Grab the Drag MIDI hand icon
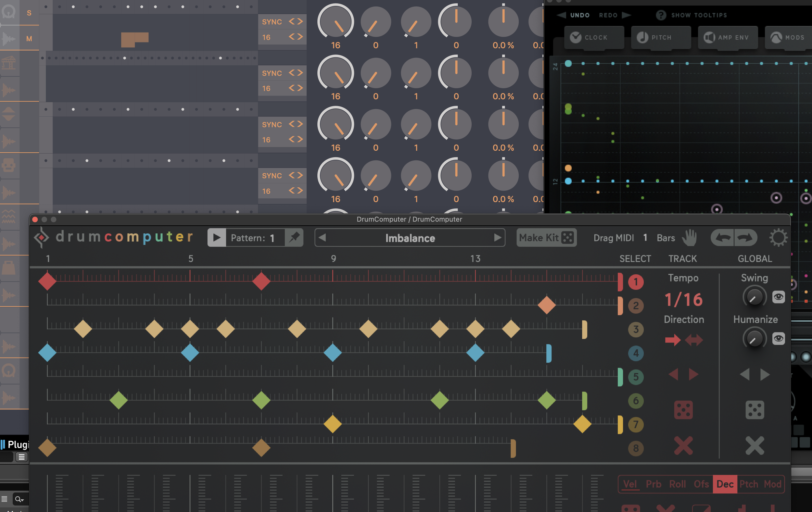 (x=689, y=238)
